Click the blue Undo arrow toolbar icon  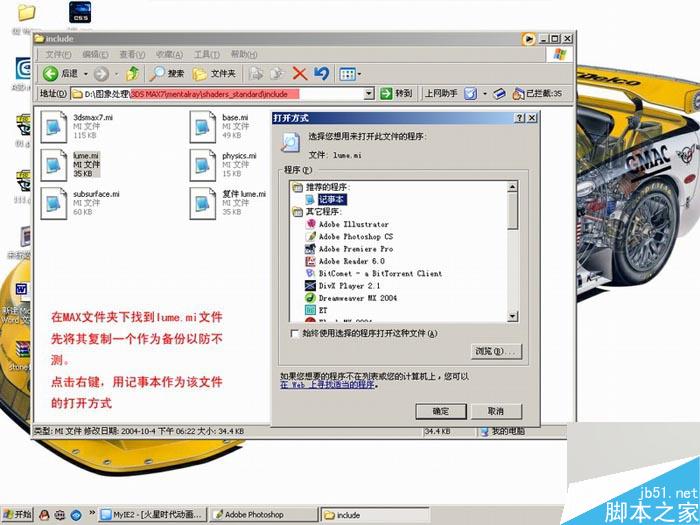pos(321,74)
